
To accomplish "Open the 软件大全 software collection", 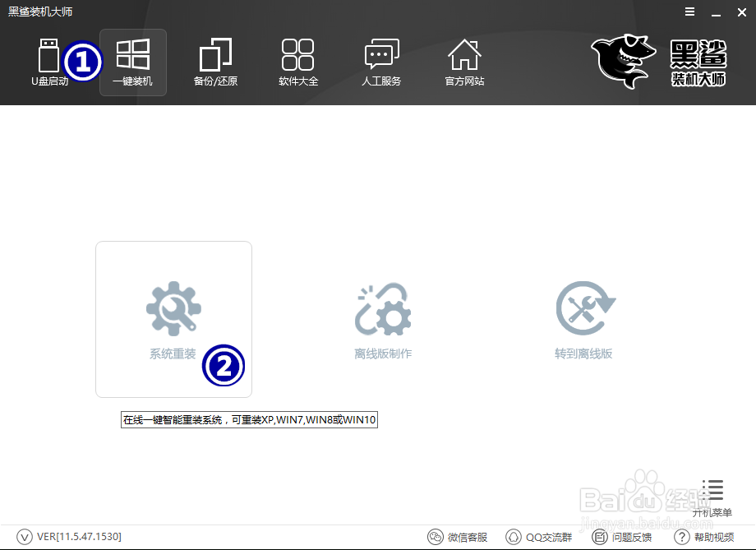I will (298, 62).
